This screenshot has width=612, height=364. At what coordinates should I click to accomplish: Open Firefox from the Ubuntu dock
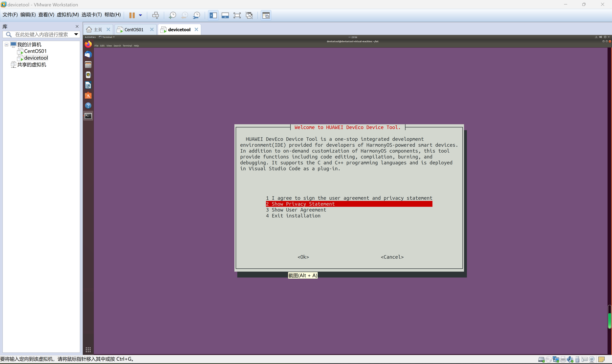(x=88, y=44)
